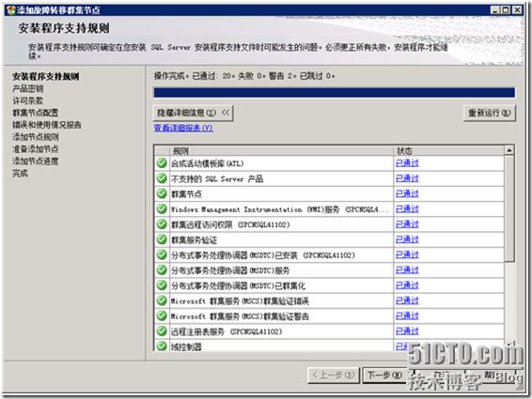Open 已通过 link for MSCS 群集验证错误

[407, 300]
